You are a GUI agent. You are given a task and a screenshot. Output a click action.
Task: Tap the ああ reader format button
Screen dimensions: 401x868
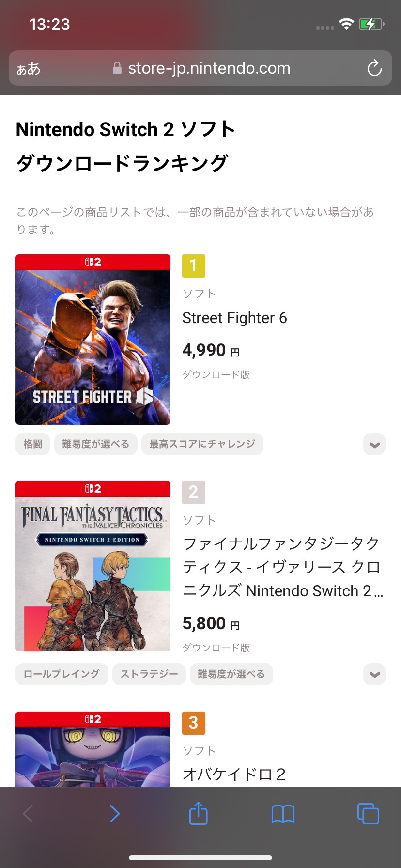[29, 69]
